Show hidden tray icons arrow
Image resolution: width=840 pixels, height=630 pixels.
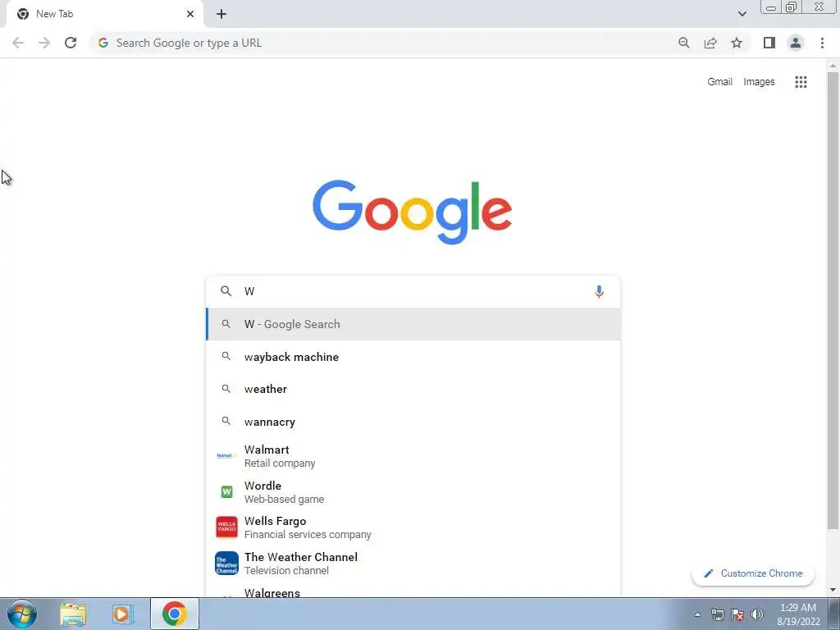[697, 614]
